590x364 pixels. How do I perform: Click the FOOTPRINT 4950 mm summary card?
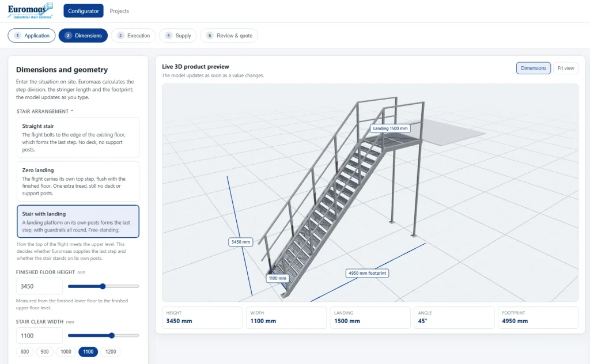click(x=538, y=318)
